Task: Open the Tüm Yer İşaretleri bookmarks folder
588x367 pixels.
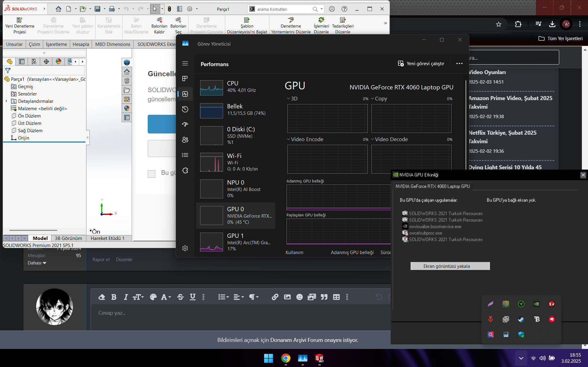Action: coord(561,38)
